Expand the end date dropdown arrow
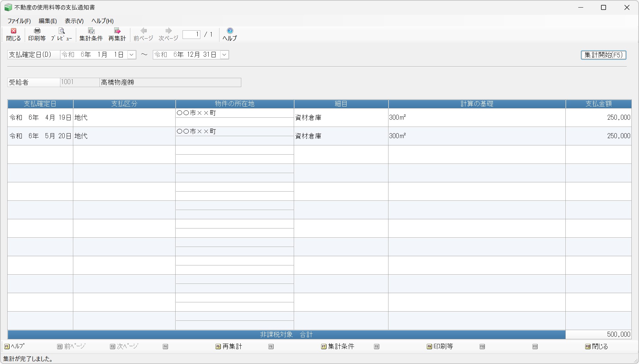The height and width of the screenshot is (364, 639). click(x=224, y=55)
